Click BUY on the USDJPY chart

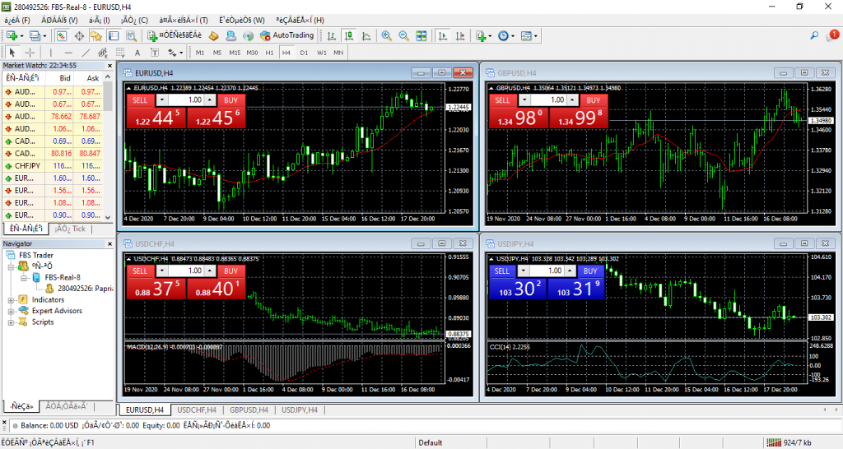593,271
